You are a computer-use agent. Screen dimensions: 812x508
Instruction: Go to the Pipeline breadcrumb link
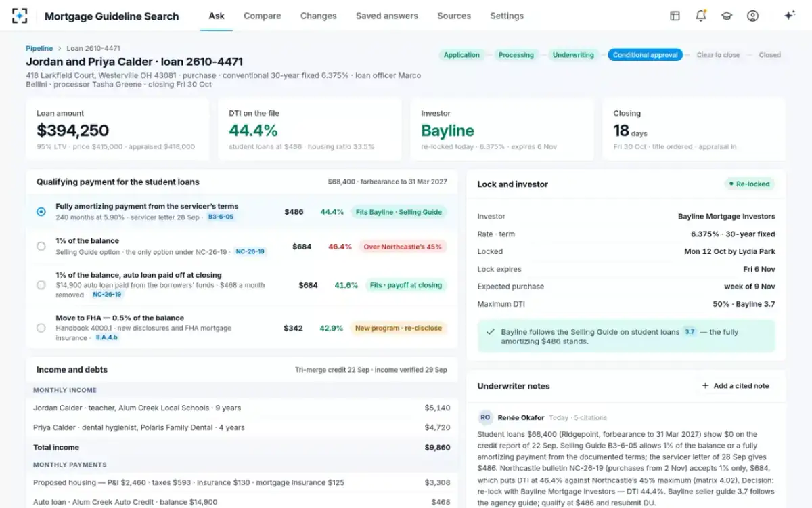coord(39,48)
